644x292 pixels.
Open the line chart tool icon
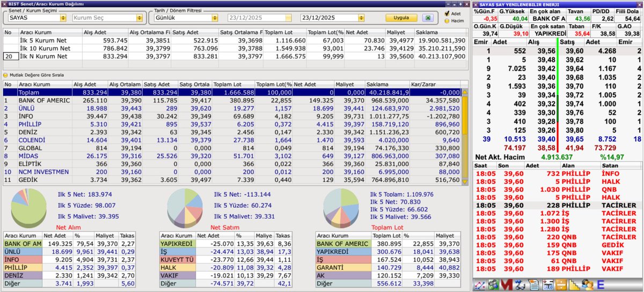[x=479, y=284]
